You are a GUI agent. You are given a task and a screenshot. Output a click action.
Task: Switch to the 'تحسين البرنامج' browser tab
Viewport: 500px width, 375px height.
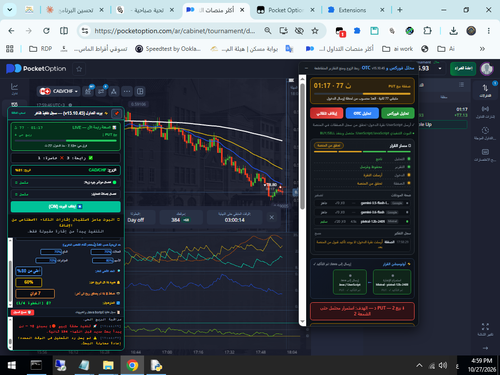pos(75,10)
